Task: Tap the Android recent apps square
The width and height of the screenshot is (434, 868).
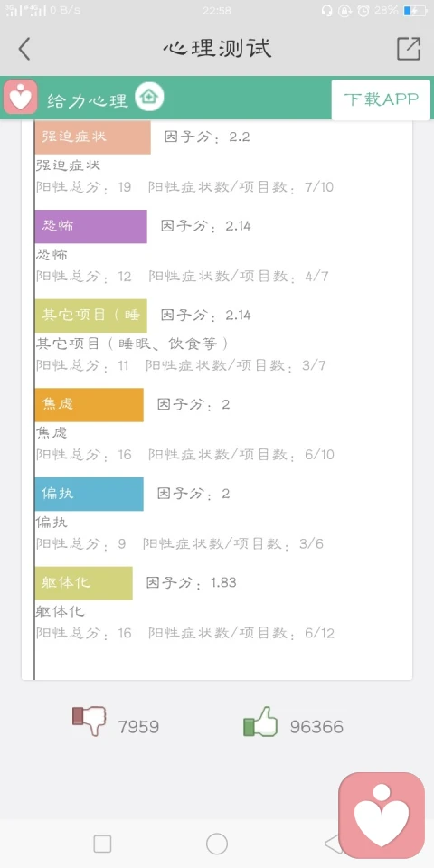Action: point(102,844)
